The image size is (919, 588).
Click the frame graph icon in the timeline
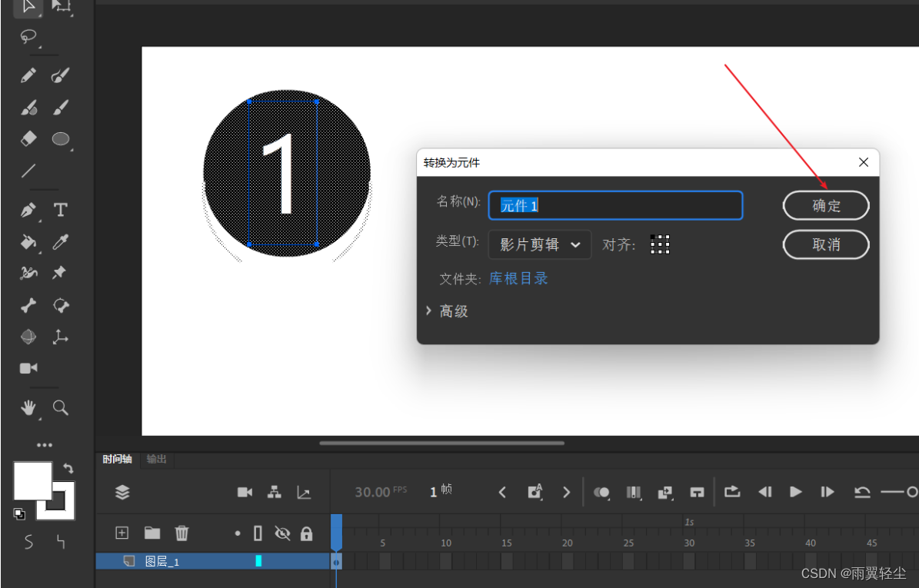(x=304, y=492)
